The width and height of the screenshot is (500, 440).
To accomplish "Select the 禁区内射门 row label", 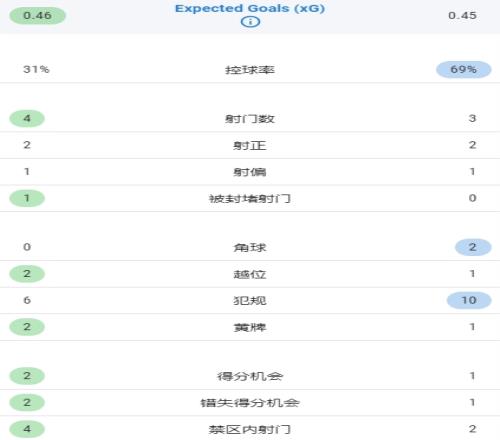I will 250,430.
